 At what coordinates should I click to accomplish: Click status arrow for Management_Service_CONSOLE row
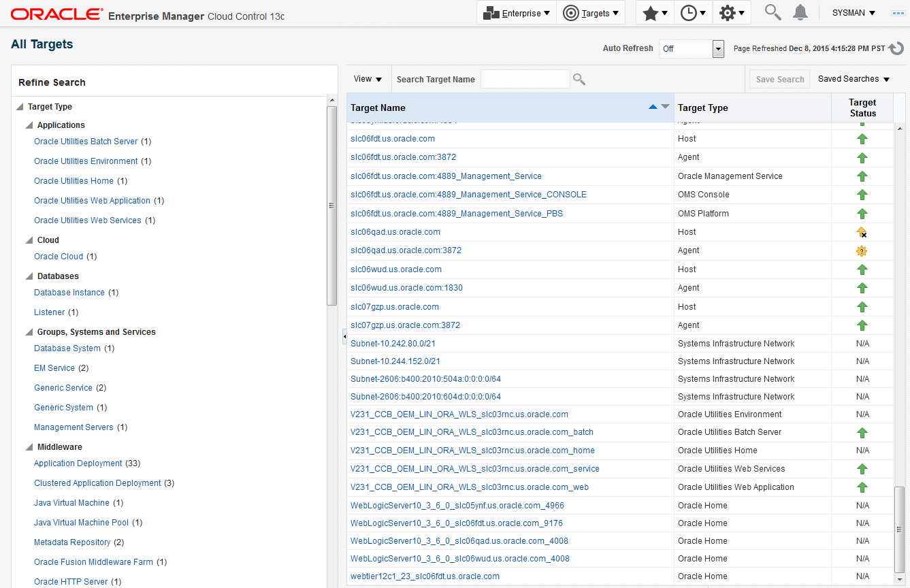862,195
